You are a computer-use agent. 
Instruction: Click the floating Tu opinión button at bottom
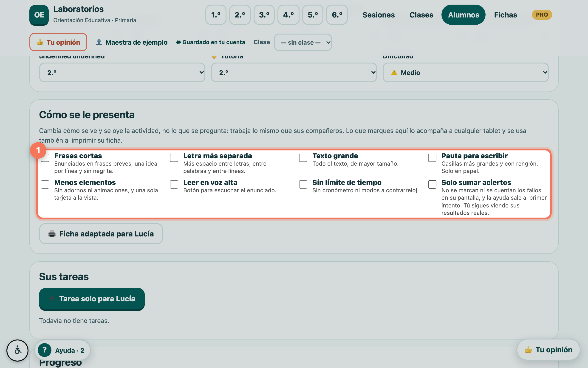pos(548,350)
